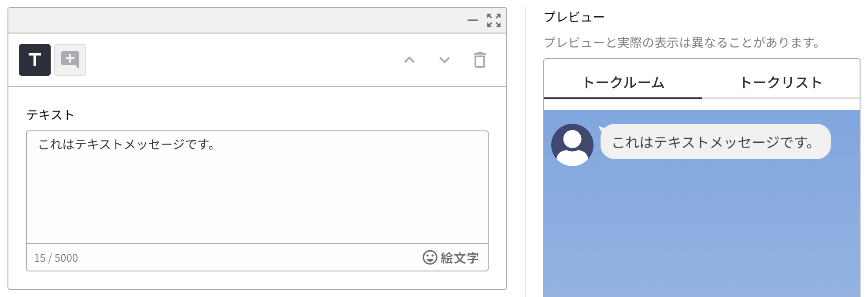Move the message down with the down chevron
The width and height of the screenshot is (868, 297).
pyautogui.click(x=445, y=60)
